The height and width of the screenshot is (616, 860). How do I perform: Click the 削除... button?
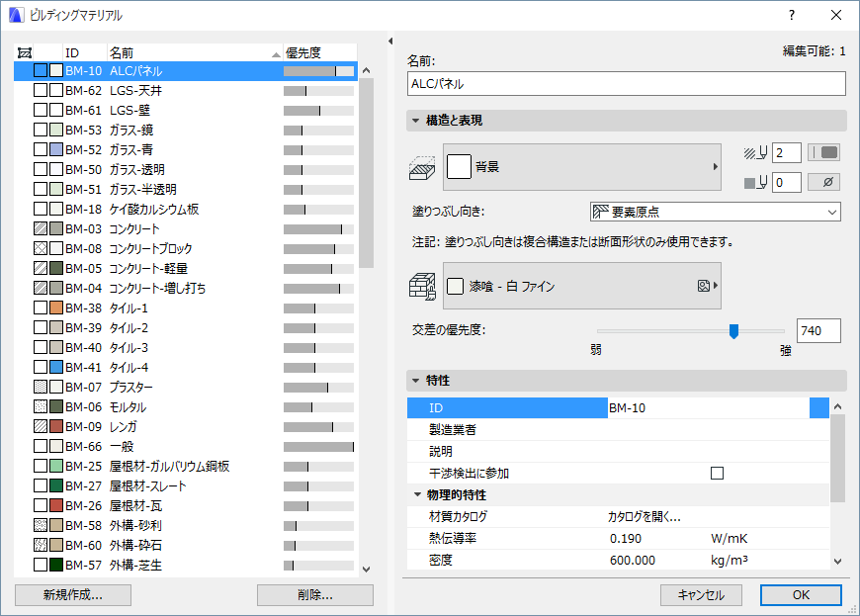[315, 595]
